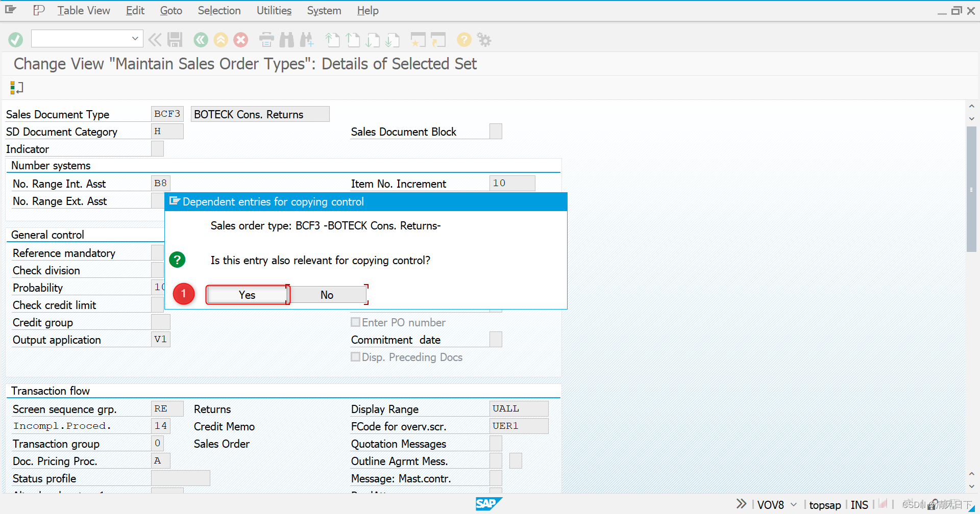Click the Status profile field
The height and width of the screenshot is (514, 980).
tap(181, 478)
